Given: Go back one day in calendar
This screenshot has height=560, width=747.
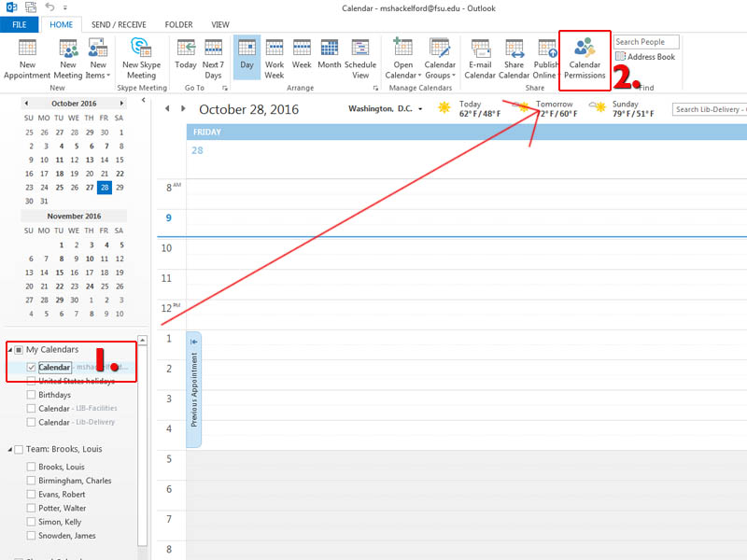Looking at the screenshot, I should point(167,108).
